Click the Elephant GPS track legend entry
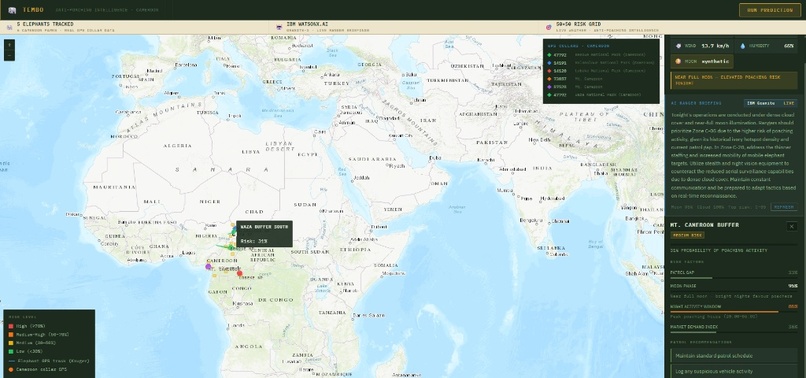Image resolution: width=806 pixels, height=378 pixels. pyautogui.click(x=49, y=361)
